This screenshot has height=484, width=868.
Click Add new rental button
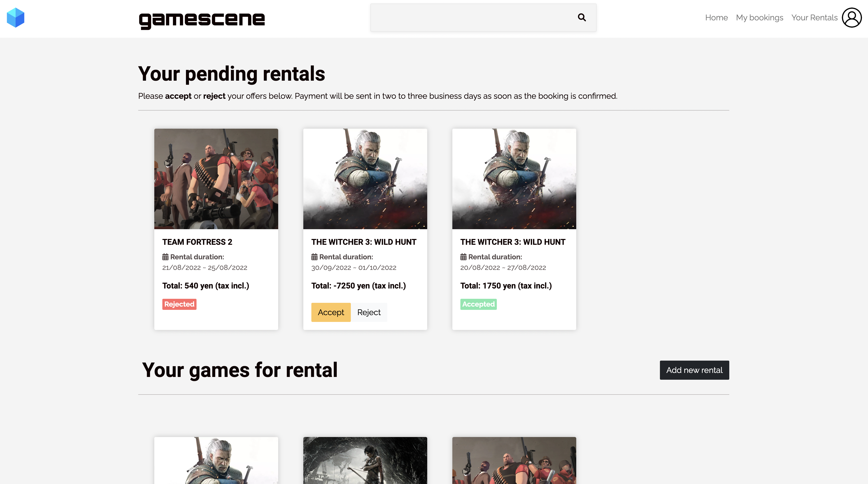tap(694, 370)
